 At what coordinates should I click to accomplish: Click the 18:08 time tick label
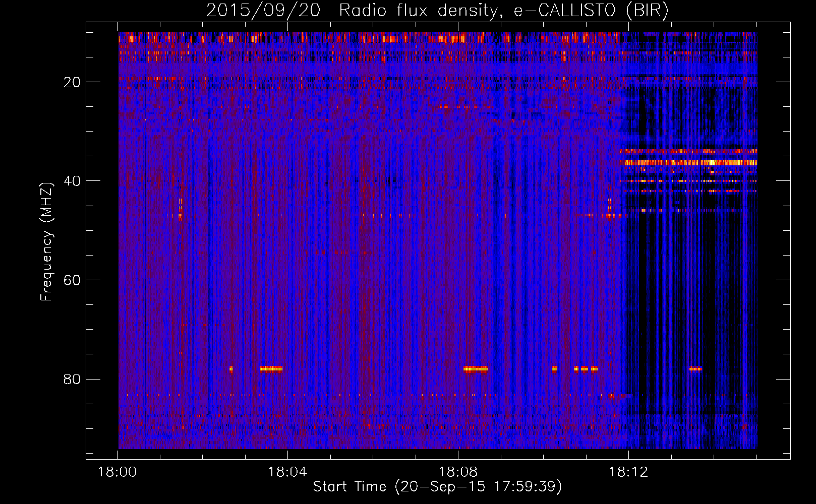(458, 472)
